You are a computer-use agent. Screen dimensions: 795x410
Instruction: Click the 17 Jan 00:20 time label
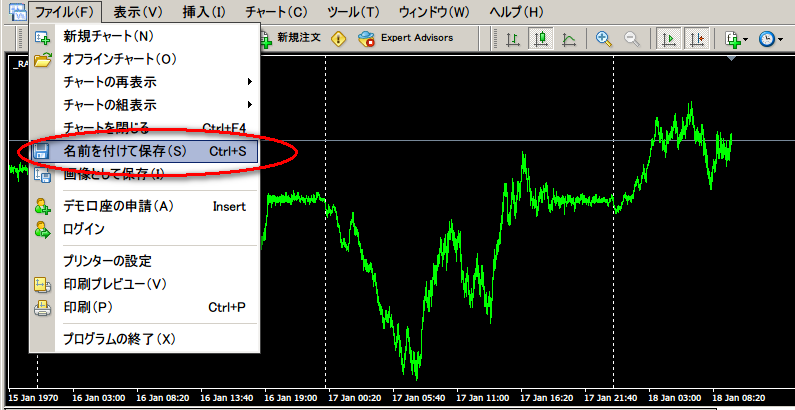[355, 397]
